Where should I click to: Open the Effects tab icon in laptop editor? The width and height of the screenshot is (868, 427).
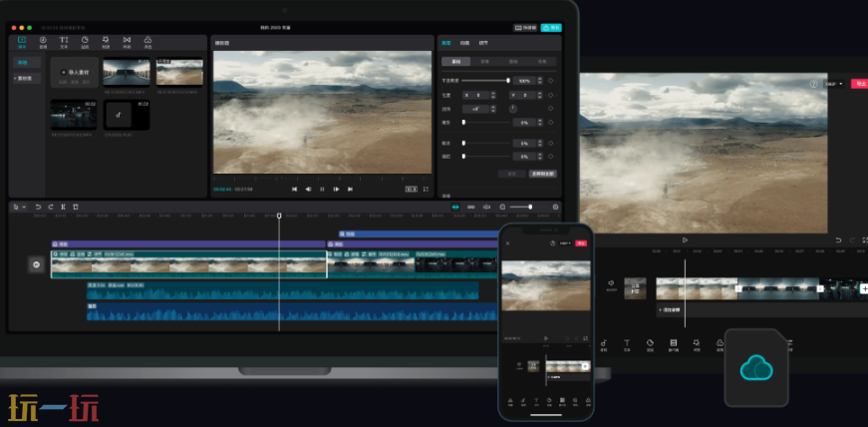[x=106, y=40]
